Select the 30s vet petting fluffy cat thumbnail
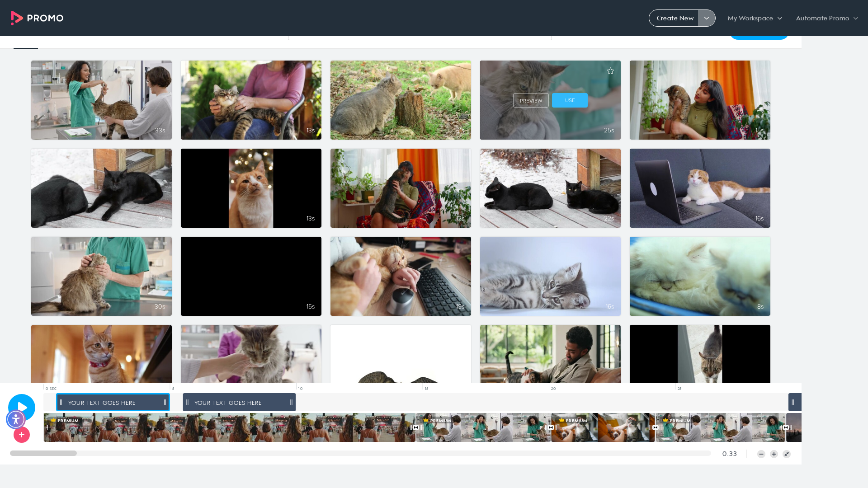This screenshot has height=488, width=868. (101, 276)
